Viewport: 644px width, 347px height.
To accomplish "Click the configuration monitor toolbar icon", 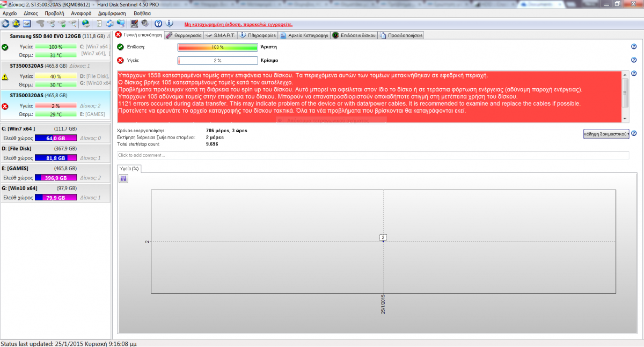I will point(134,24).
